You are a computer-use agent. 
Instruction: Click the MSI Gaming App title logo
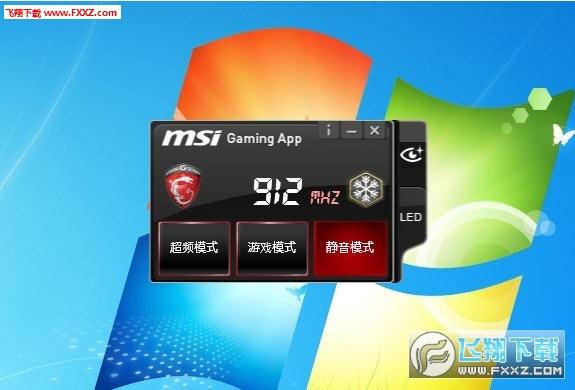(x=232, y=138)
